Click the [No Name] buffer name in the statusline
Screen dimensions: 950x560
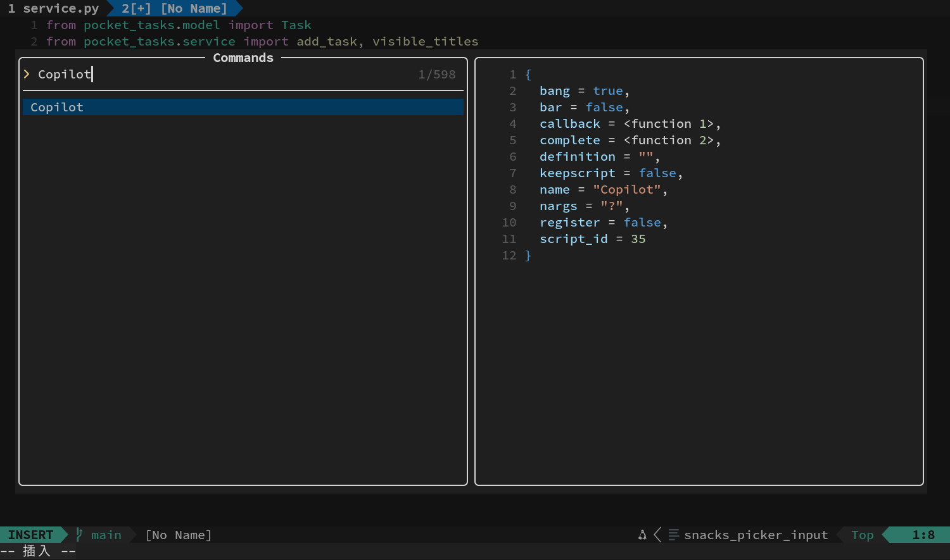pyautogui.click(x=179, y=535)
